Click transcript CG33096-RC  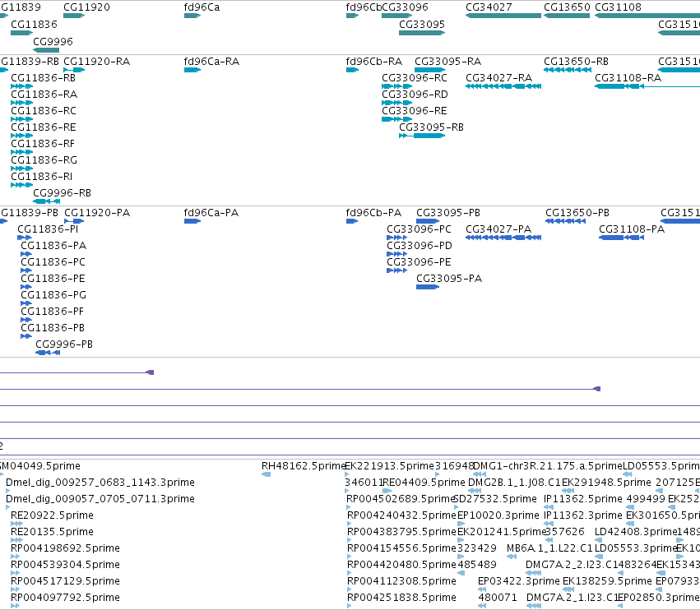click(396, 86)
